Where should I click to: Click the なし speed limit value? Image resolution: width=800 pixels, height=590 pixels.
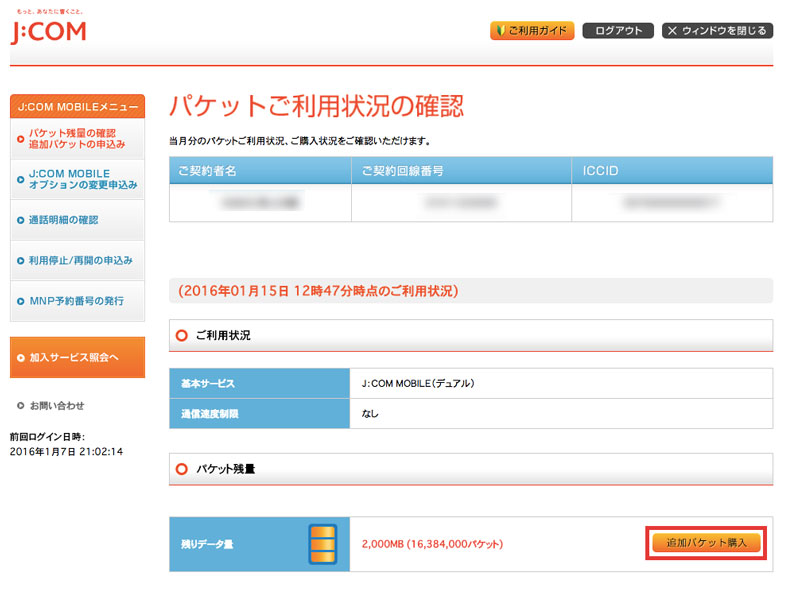[370, 413]
